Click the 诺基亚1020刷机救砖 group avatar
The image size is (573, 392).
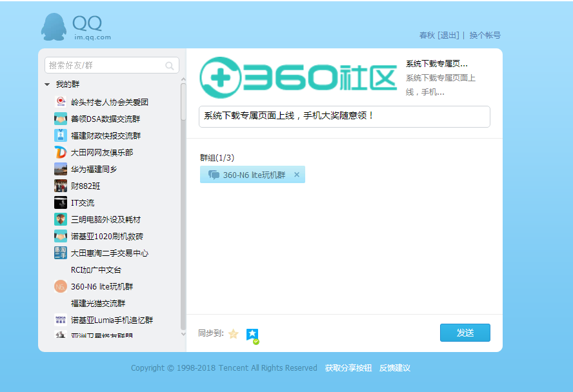point(61,236)
